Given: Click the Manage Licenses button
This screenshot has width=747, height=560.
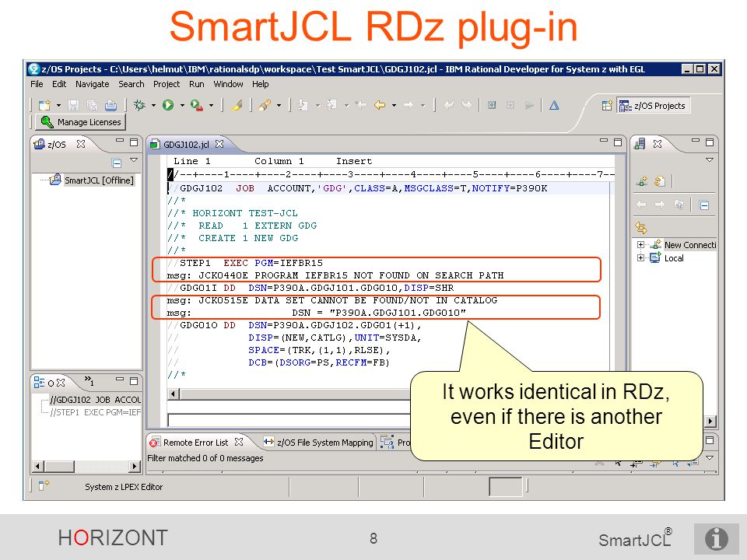Looking at the screenshot, I should tap(81, 122).
